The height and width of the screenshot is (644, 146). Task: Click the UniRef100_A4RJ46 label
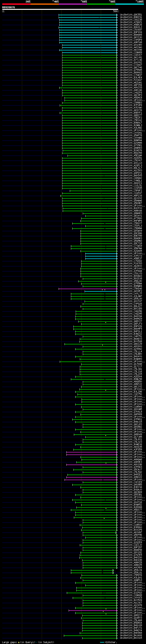(131, 90)
